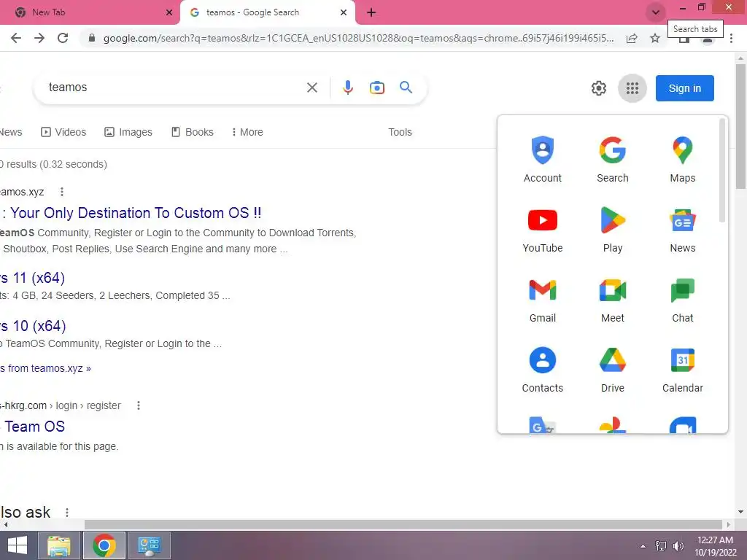Open the Search tabs dropdown

coord(656,12)
